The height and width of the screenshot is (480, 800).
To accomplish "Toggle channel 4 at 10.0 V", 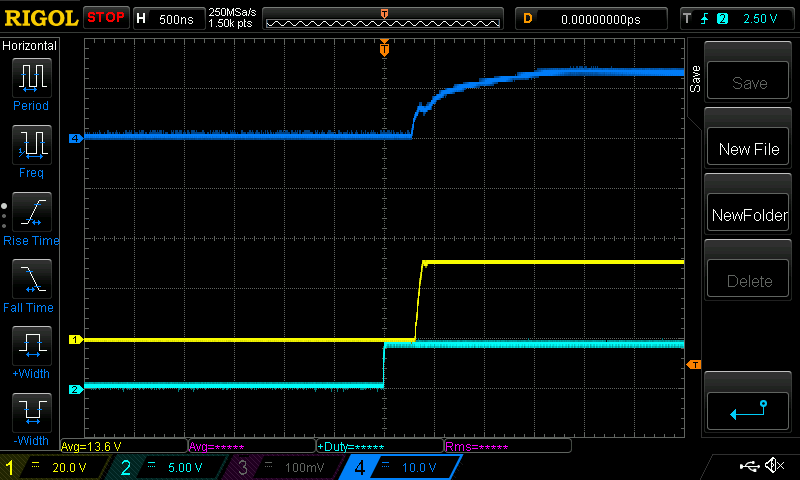I will click(402, 467).
